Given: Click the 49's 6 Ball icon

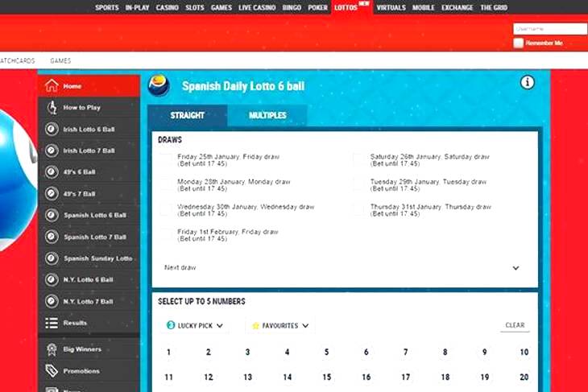Looking at the screenshot, I should (x=52, y=172).
